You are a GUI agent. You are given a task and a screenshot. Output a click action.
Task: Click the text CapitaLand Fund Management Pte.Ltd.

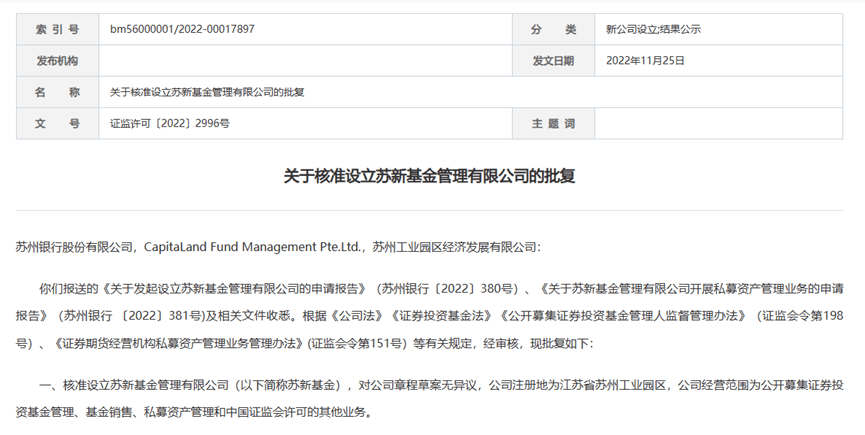252,247
